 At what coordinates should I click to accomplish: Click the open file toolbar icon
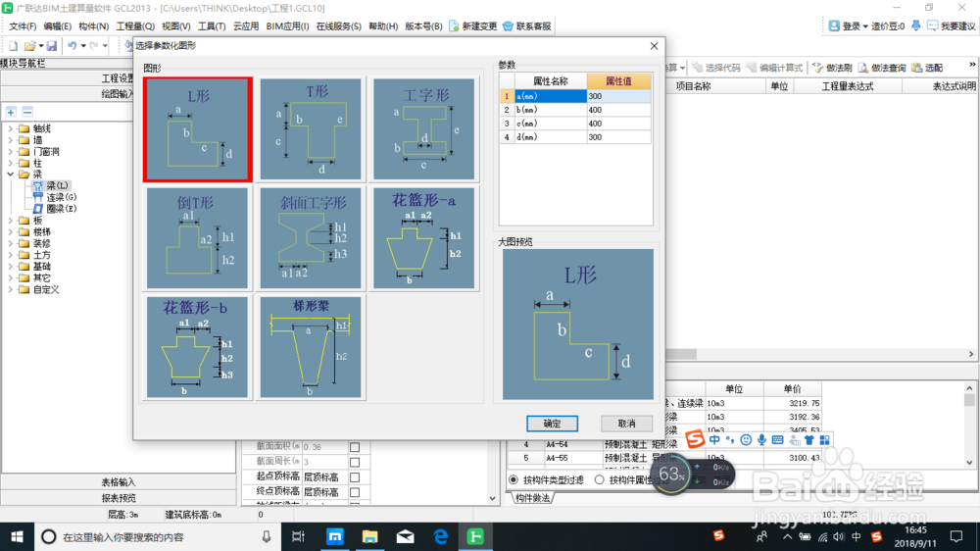pyautogui.click(x=29, y=46)
